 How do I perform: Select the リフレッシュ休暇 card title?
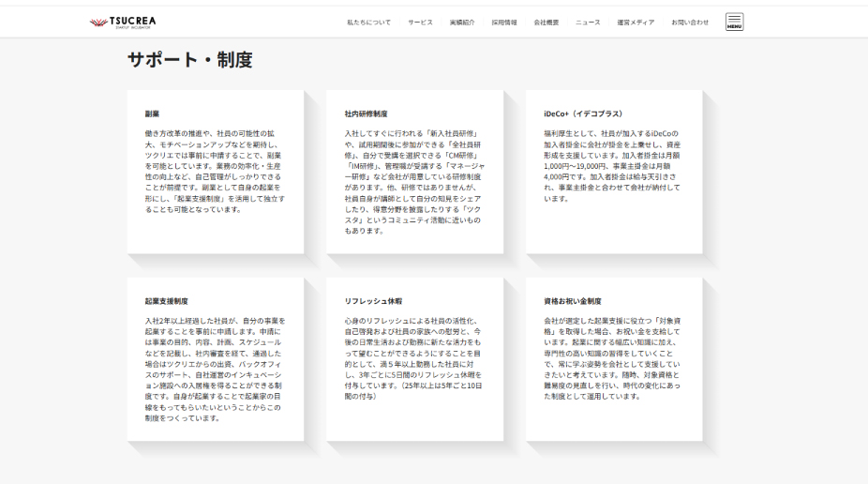[373, 301]
